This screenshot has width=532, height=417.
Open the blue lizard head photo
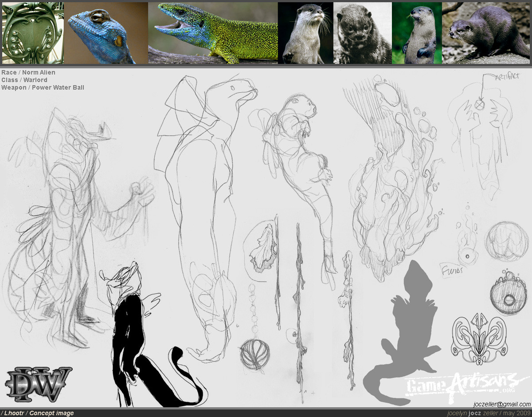tap(106, 33)
